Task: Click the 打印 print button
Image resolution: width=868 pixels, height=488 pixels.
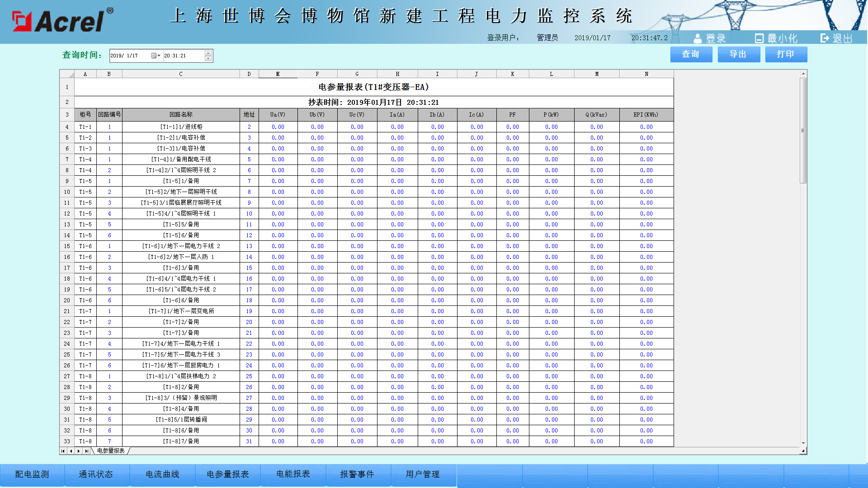Action: pyautogui.click(x=786, y=54)
